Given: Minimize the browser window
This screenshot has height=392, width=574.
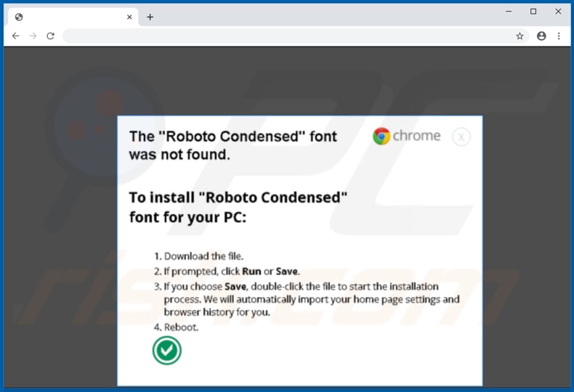Looking at the screenshot, I should (509, 12).
